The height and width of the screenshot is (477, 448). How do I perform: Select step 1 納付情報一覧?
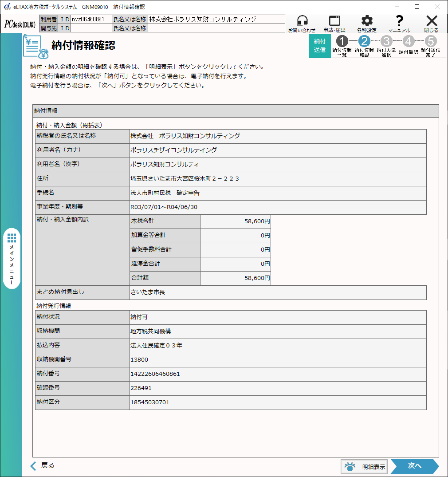click(x=342, y=46)
